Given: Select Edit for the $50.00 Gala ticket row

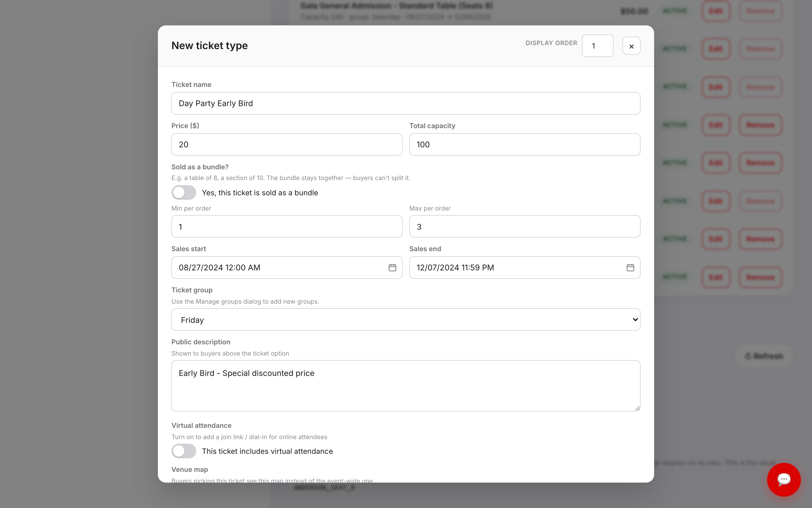Looking at the screenshot, I should coord(716,11).
